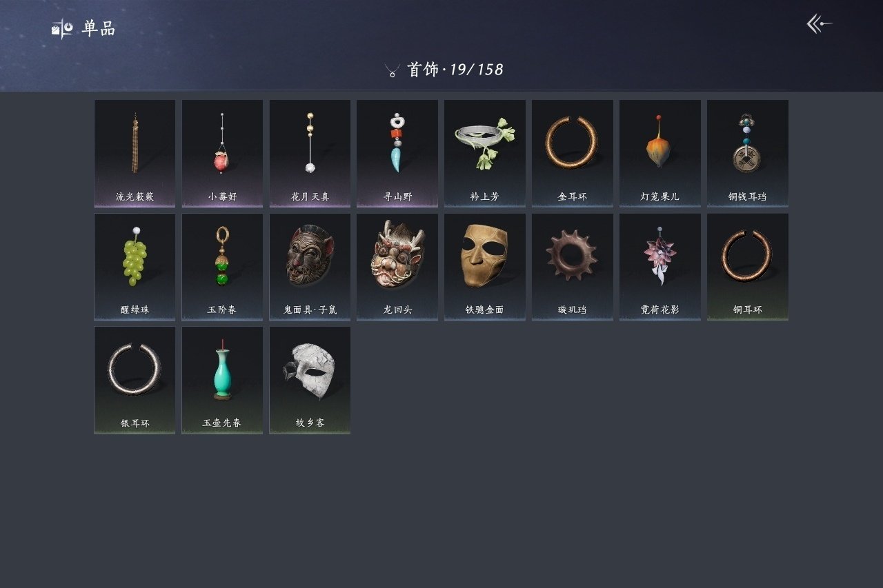Select the 小莓好 strawberry earring
The image size is (883, 588).
[x=222, y=153]
